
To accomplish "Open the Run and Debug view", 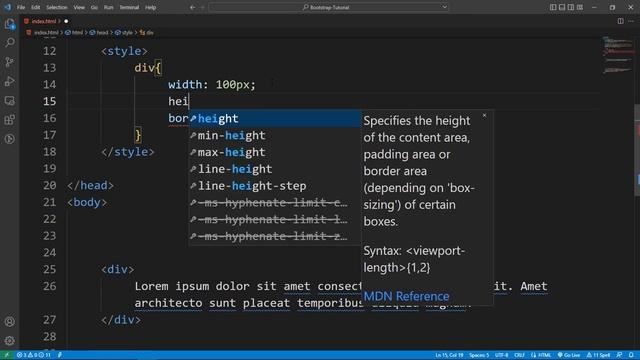I will 9,81.
